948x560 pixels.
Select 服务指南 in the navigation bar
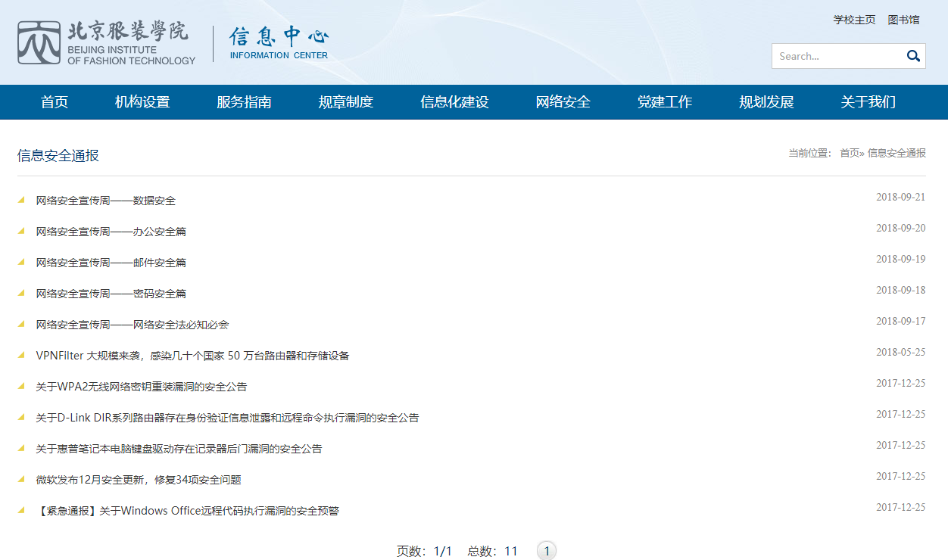(x=244, y=102)
